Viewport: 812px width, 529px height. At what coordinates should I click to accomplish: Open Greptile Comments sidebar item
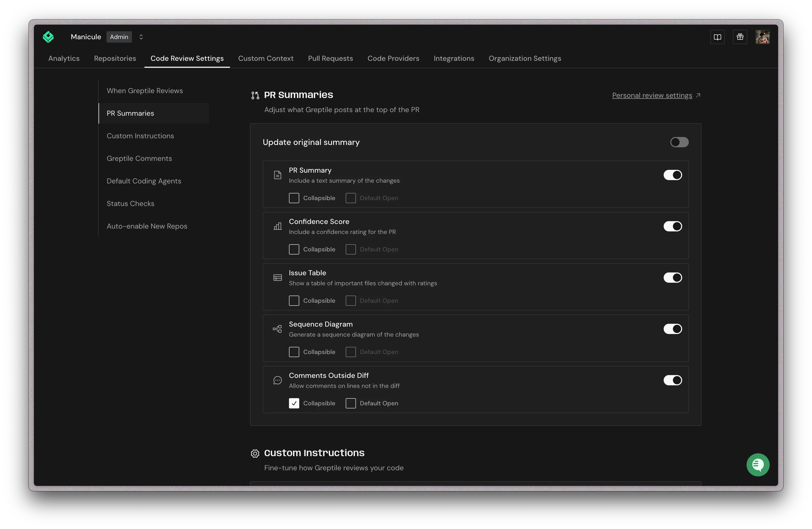click(x=139, y=158)
